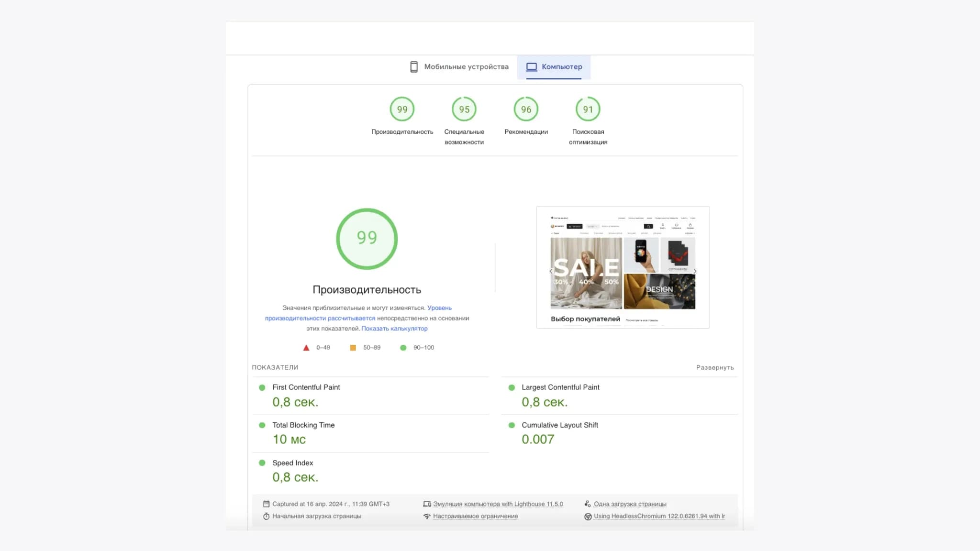Jump to the 91 Поисковая оптимизация score gauge
Image resolution: width=980 pixels, height=551 pixels.
[x=588, y=110]
